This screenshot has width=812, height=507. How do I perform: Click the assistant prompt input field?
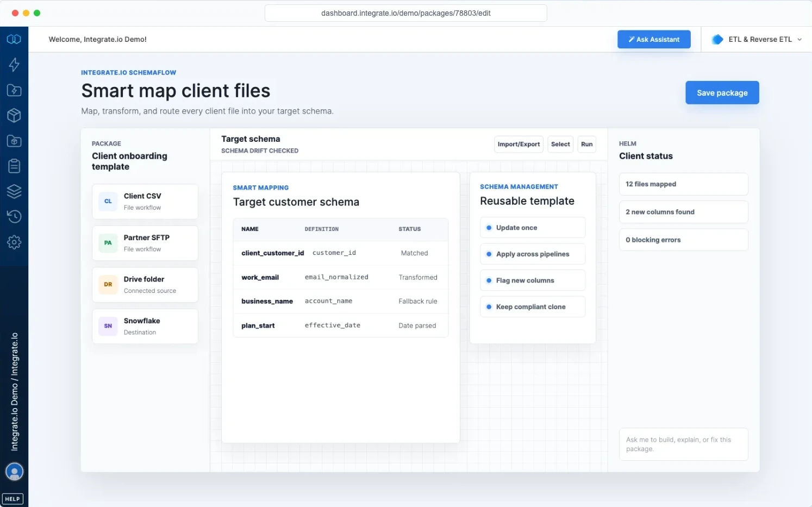tap(684, 445)
